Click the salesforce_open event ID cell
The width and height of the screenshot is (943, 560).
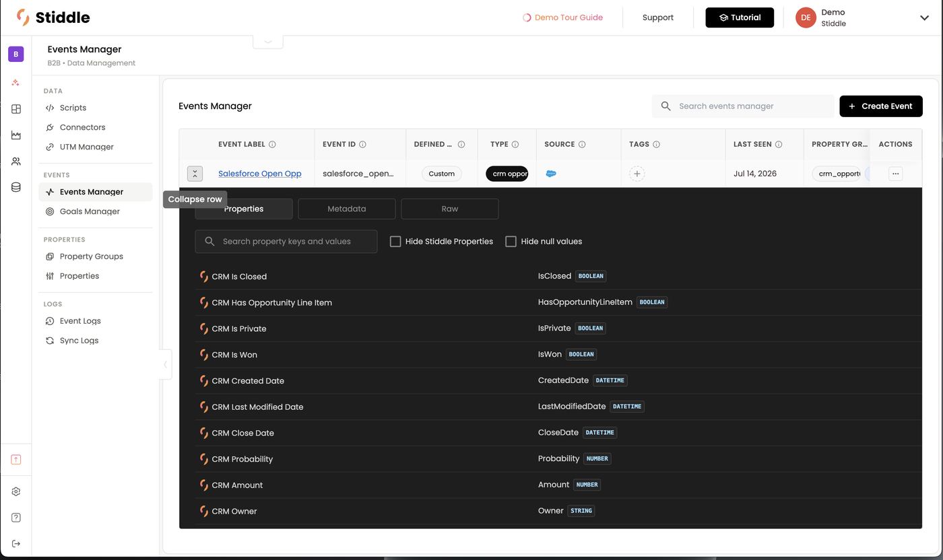[358, 174]
